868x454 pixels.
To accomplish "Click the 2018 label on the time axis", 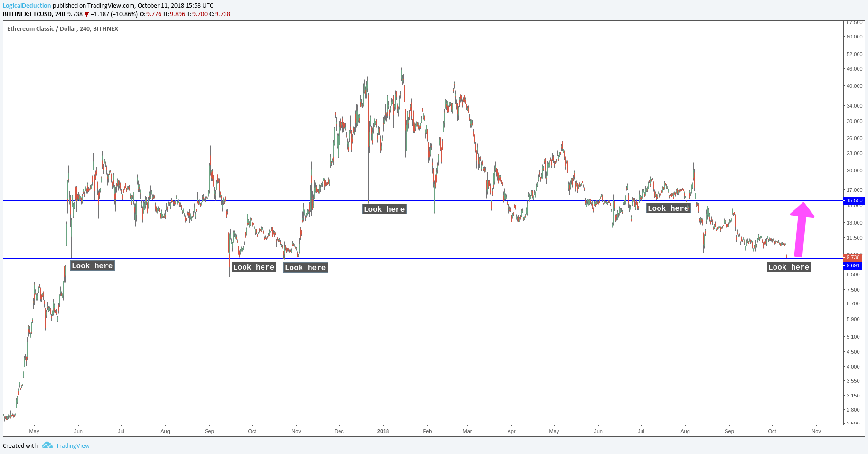I will pyautogui.click(x=383, y=431).
